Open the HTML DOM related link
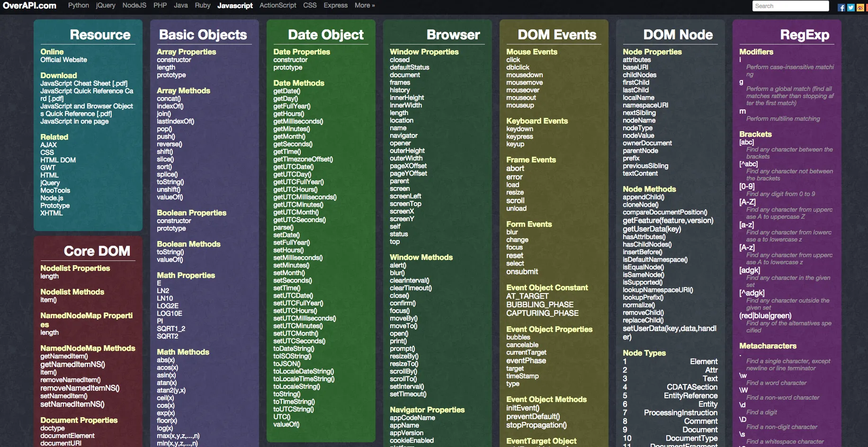Viewport: 868px width, 447px height. tap(58, 160)
